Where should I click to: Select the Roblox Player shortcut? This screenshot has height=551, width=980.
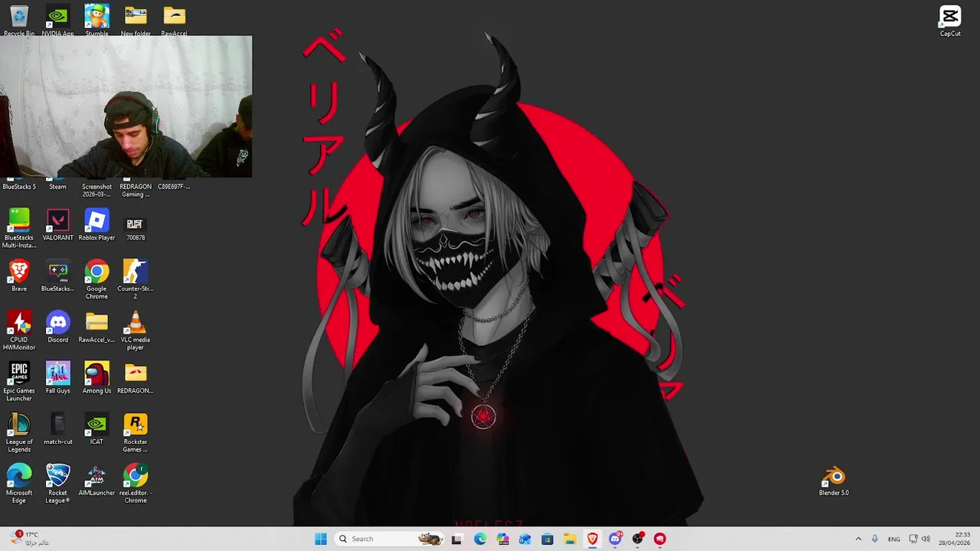click(96, 225)
